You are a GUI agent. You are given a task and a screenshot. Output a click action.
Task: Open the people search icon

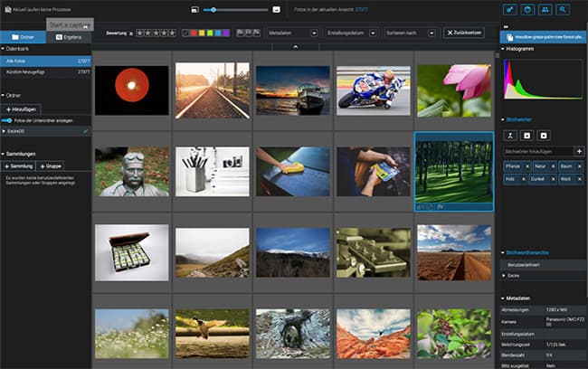pos(545,10)
